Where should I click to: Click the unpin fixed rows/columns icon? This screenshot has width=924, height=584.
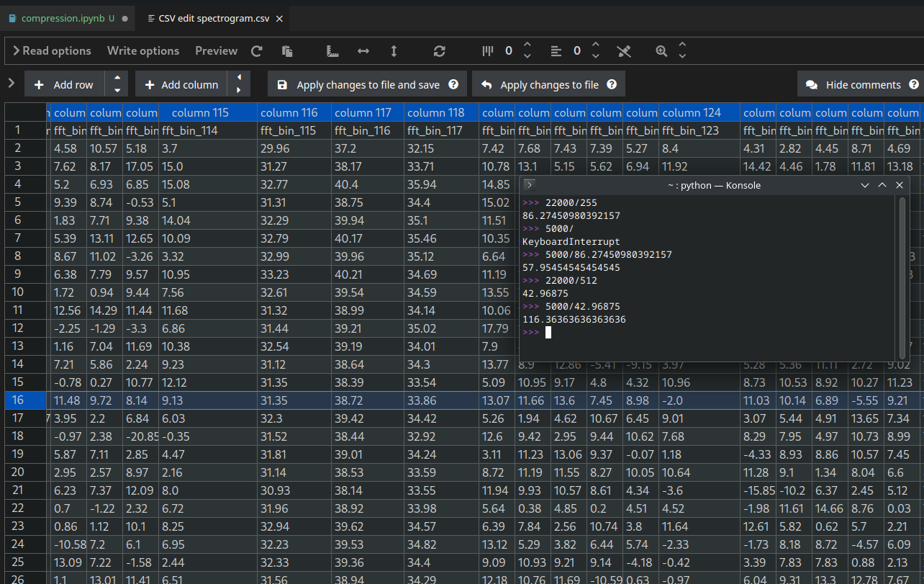coord(624,51)
